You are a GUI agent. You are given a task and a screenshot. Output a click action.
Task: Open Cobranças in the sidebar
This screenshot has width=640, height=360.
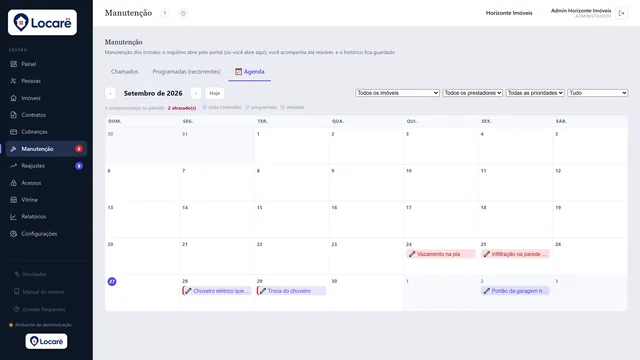click(46, 132)
